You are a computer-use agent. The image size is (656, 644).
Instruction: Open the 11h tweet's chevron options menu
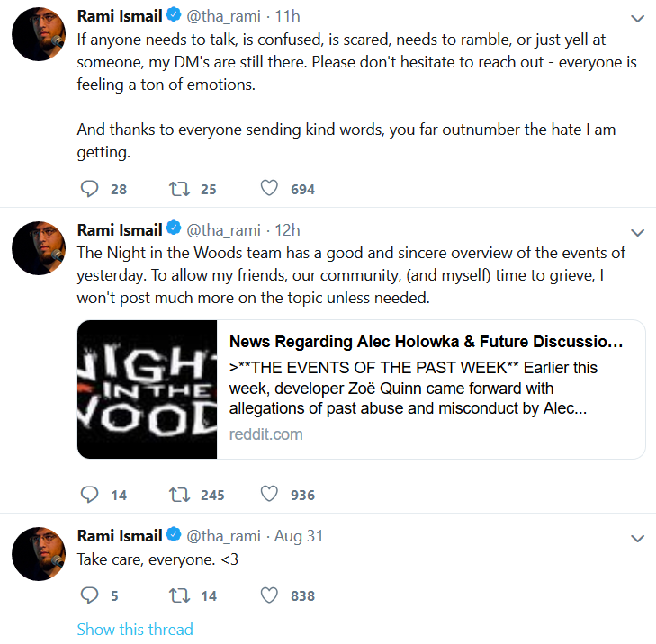tap(637, 18)
